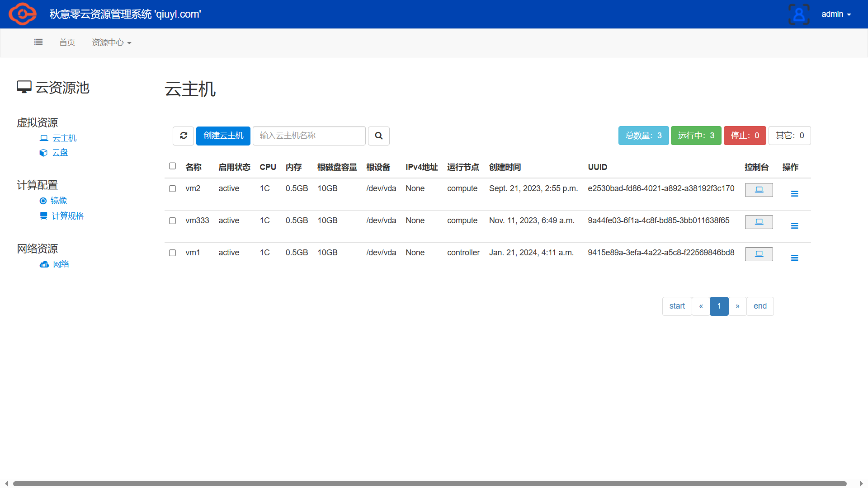Toggle the checkbox for vm2 row
Image resolution: width=868 pixels, height=488 pixels.
[172, 188]
